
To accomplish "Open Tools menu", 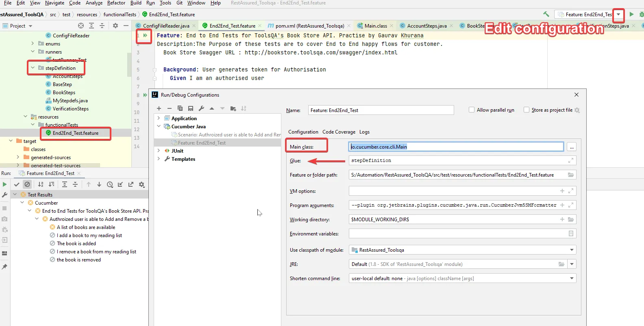I will click(x=165, y=3).
